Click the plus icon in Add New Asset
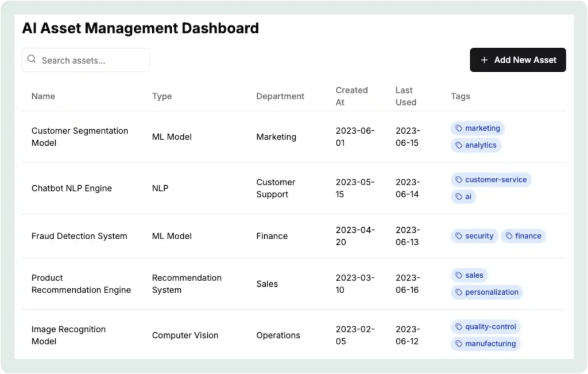Screen dimensions: 588x374 [484, 60]
